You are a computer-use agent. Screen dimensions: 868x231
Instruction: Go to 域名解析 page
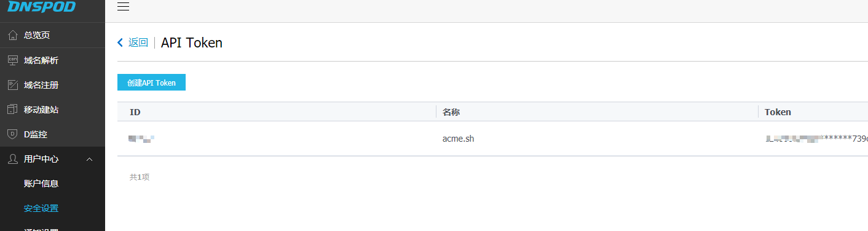52,60
